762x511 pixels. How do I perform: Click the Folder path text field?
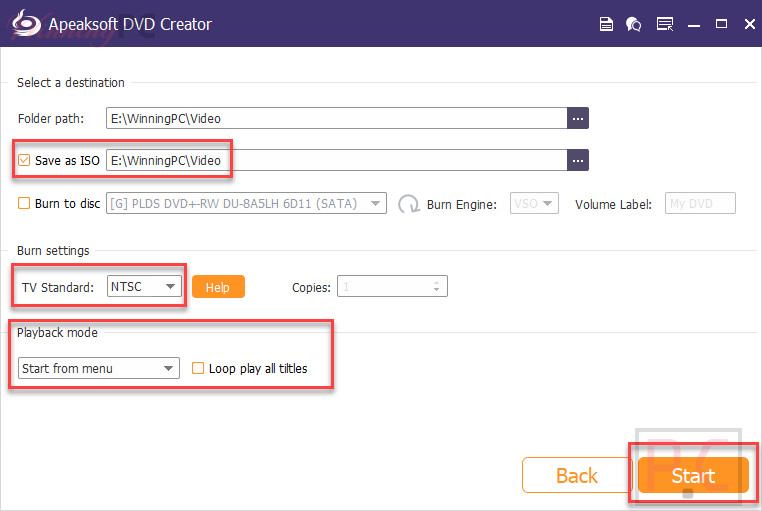[337, 118]
